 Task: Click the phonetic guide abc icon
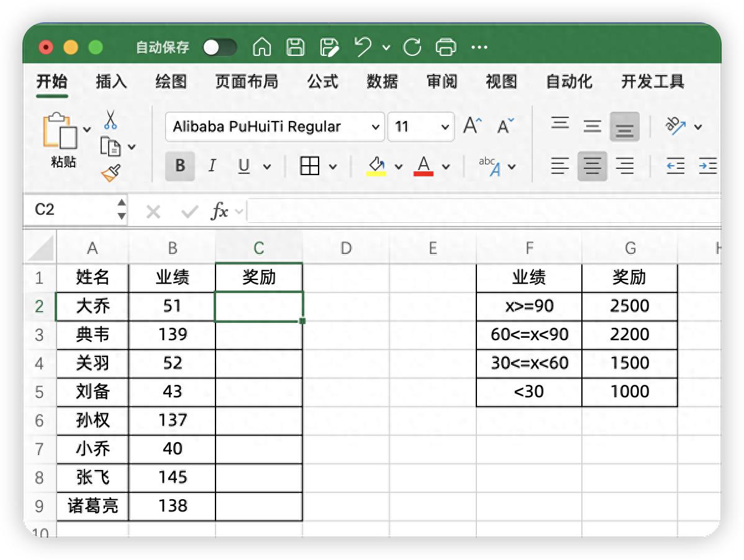(x=489, y=166)
